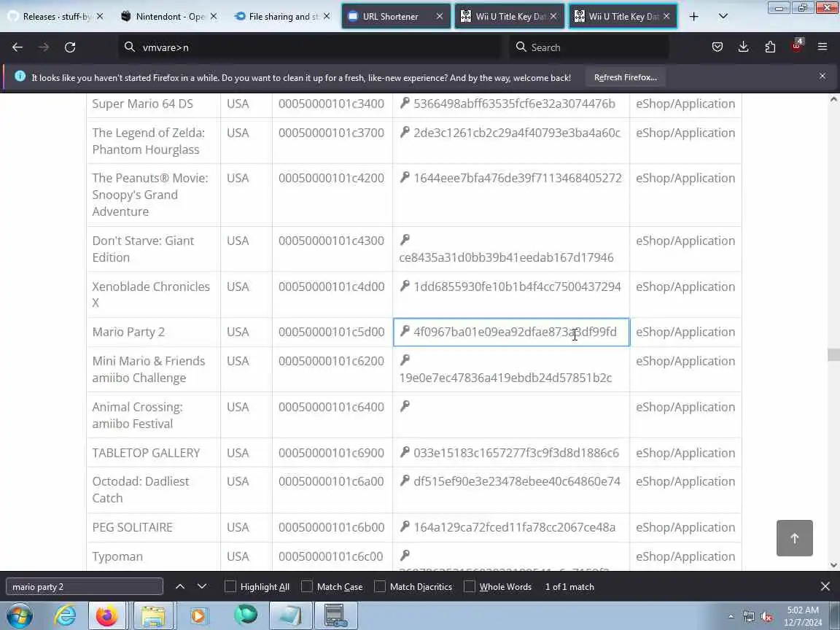The image size is (840, 630).
Task: Click the find field containing mario party 2
Action: (x=84, y=586)
